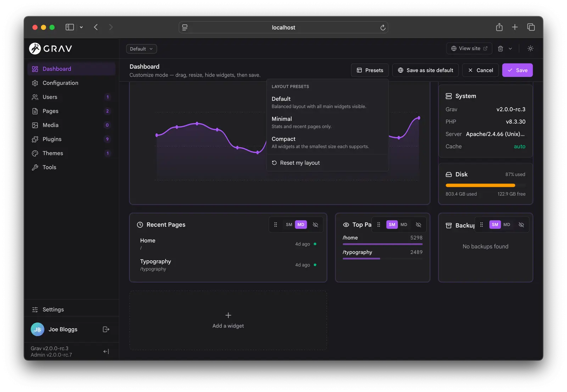Click the View site button
567x392 pixels.
click(469, 49)
